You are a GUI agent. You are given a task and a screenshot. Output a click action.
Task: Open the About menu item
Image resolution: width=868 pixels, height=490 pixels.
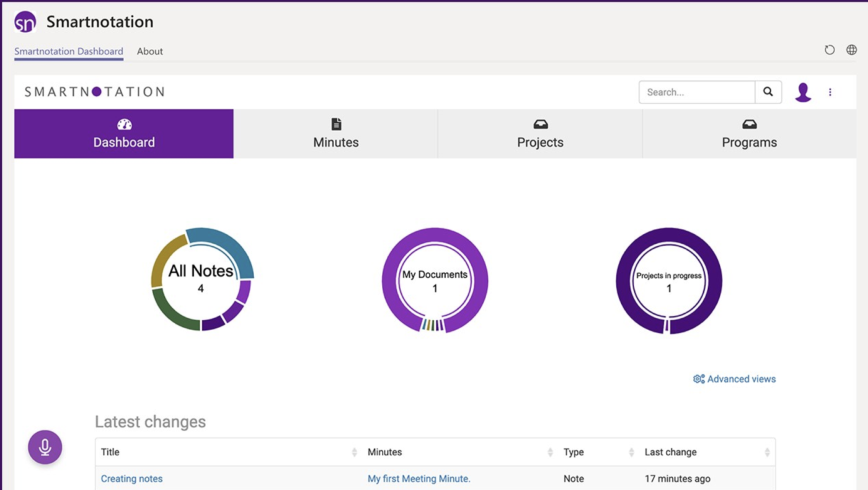coord(149,51)
